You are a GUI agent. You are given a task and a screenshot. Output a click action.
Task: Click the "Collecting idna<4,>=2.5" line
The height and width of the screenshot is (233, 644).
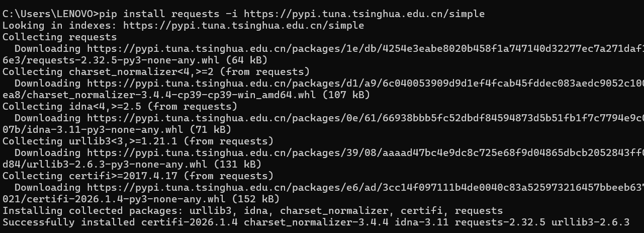[x=120, y=106]
